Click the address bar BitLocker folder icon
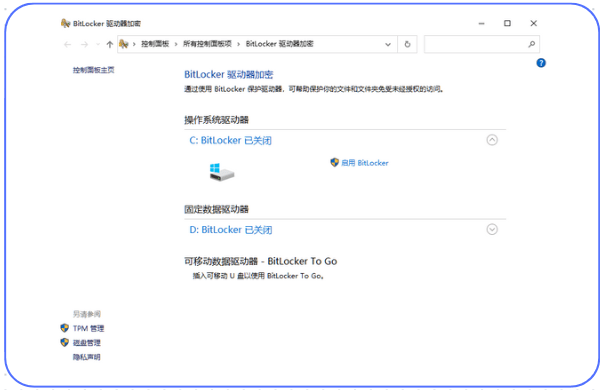Viewport: 603px width, 390px height. point(123,44)
